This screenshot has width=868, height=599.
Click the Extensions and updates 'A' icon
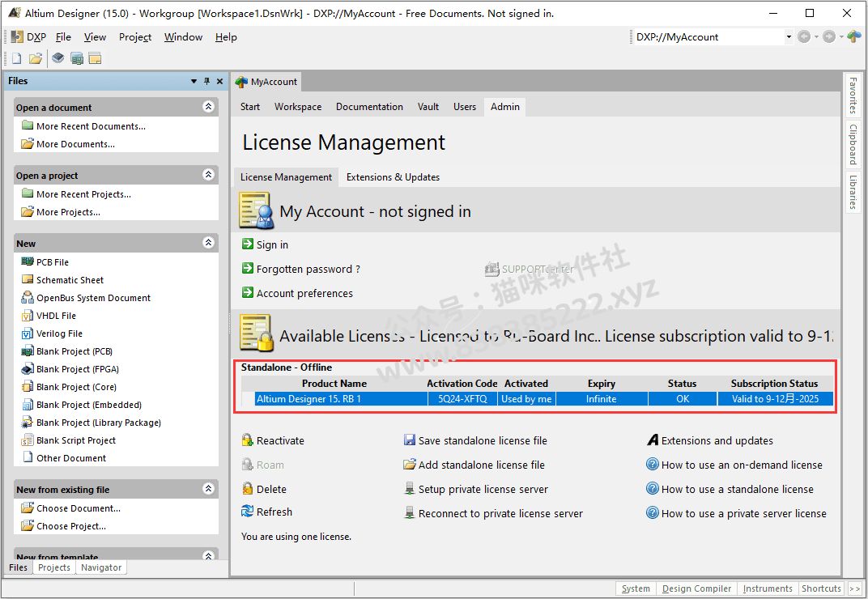(653, 440)
